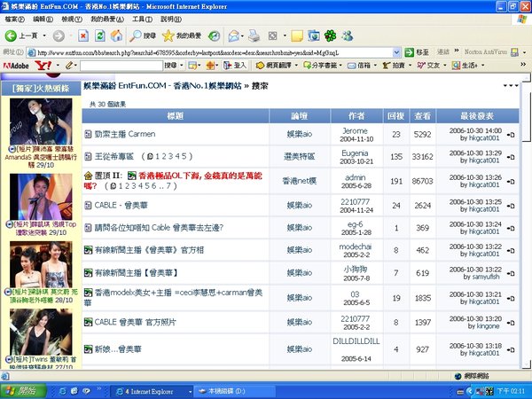
Task: Open the 工具(T) menu
Action: click(x=142, y=20)
